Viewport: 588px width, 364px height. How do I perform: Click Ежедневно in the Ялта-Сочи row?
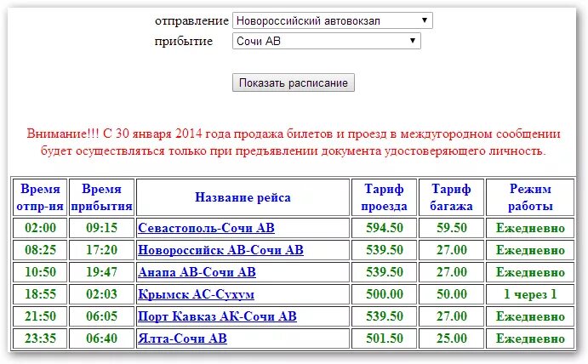pyautogui.click(x=530, y=338)
